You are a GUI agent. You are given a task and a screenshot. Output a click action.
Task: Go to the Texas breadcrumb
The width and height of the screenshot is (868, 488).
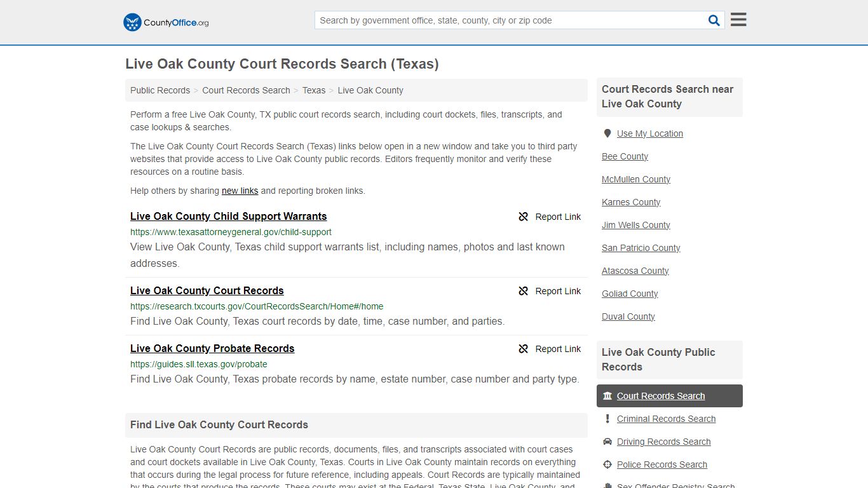pos(314,90)
